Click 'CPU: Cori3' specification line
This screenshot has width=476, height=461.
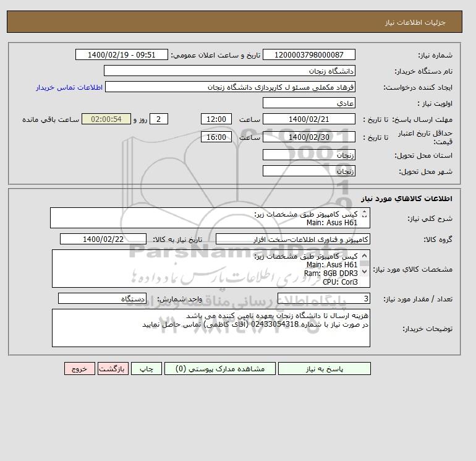coord(340,282)
